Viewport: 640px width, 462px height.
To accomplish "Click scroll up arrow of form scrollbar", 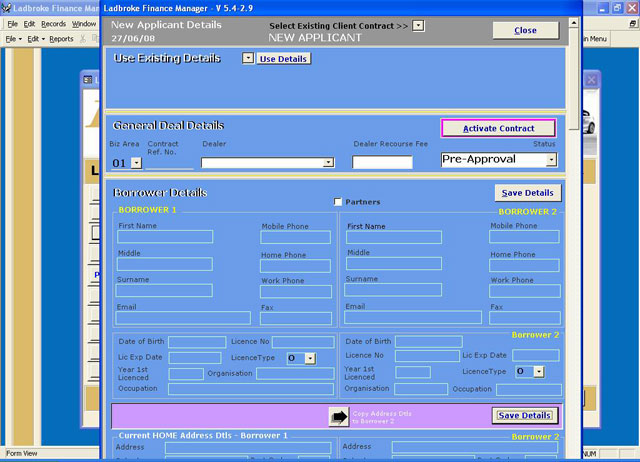I will click(x=574, y=23).
